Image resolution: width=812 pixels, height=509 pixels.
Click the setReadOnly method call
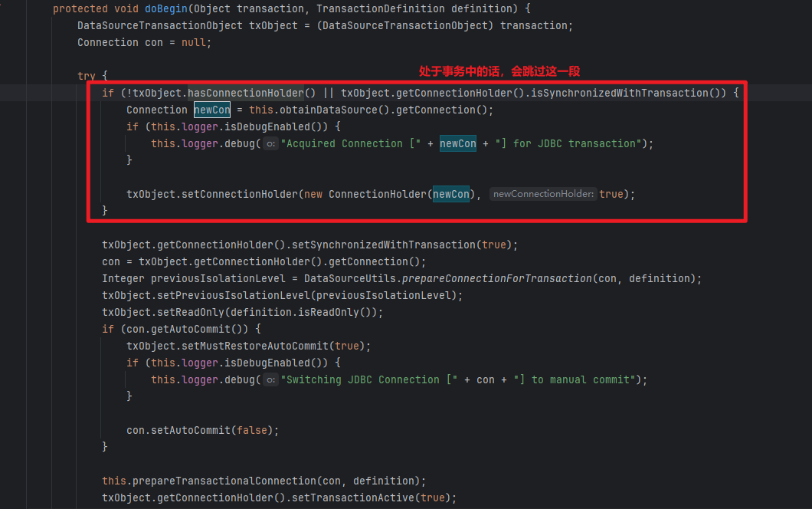point(191,313)
